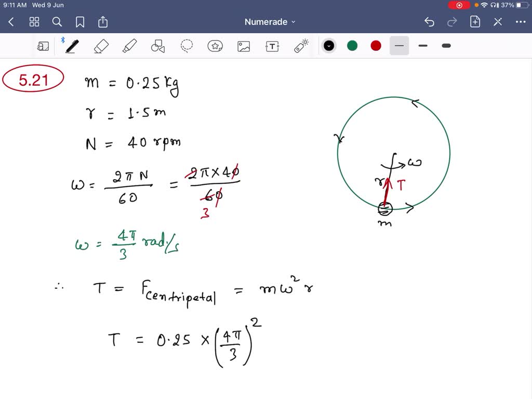This screenshot has width=532, height=399.
Task: Select the thick stroke width
Action: pos(446,46)
